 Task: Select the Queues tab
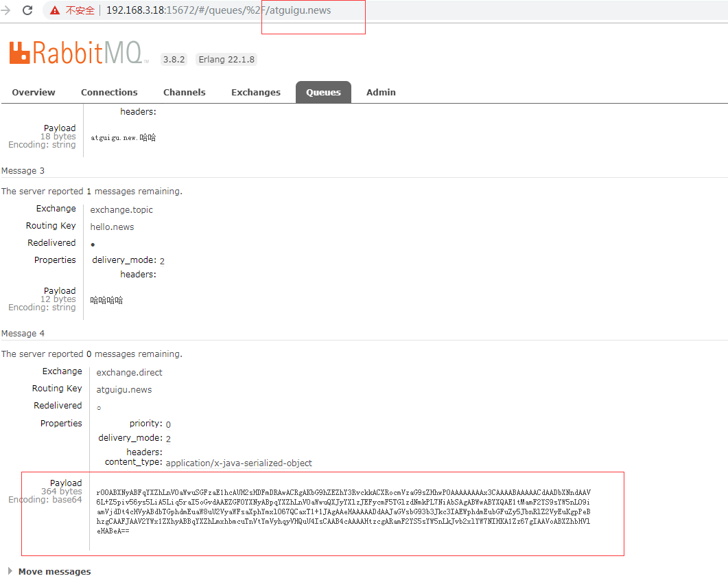(x=323, y=92)
